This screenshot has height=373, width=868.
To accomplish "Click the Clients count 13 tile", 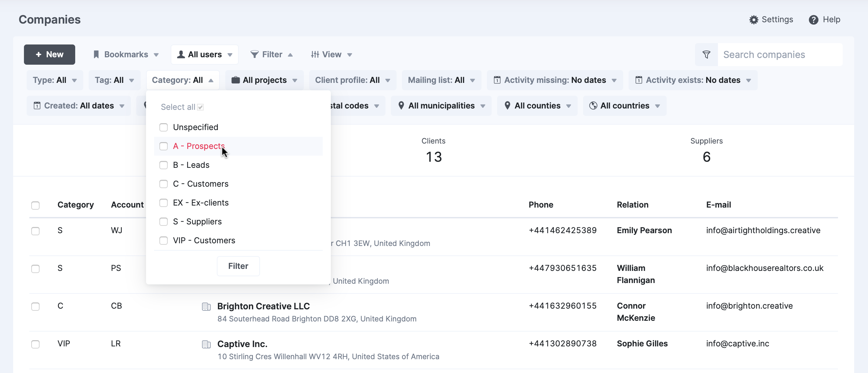I will click(434, 151).
